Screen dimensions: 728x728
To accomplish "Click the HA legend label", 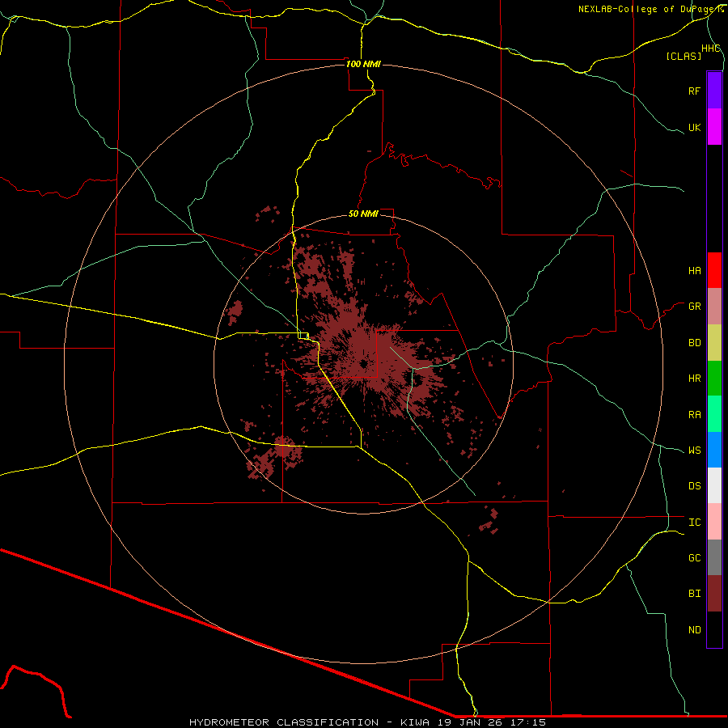I will (x=694, y=270).
